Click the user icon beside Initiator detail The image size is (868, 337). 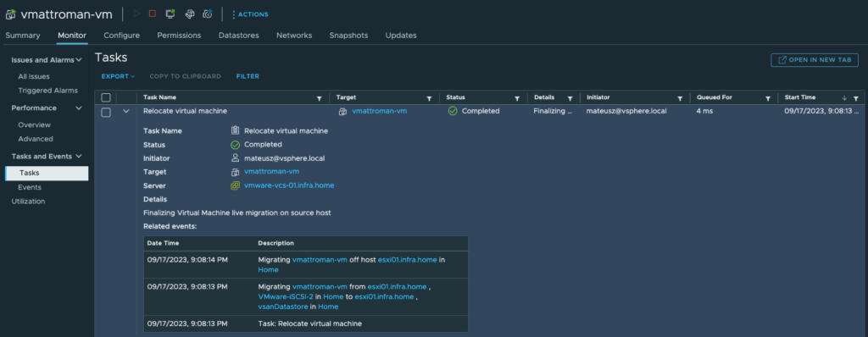tap(235, 158)
